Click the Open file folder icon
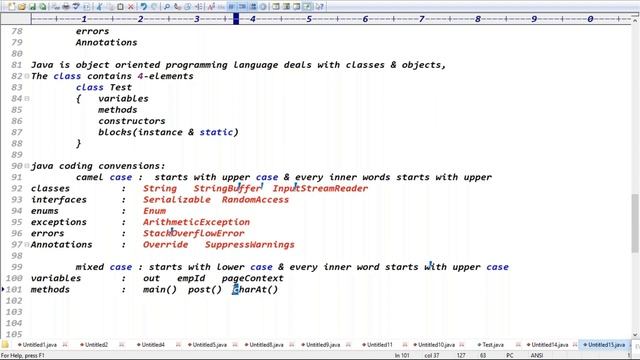The height and width of the screenshot is (360, 640). (x=21, y=7)
